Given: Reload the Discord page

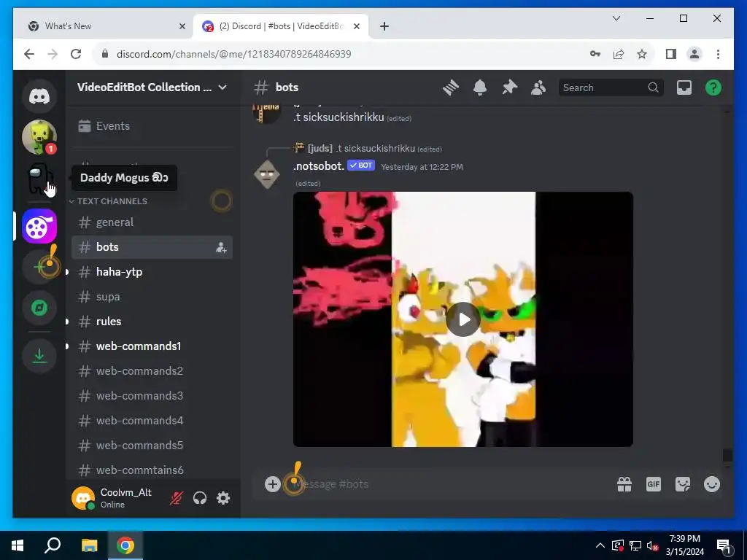Looking at the screenshot, I should (76, 54).
